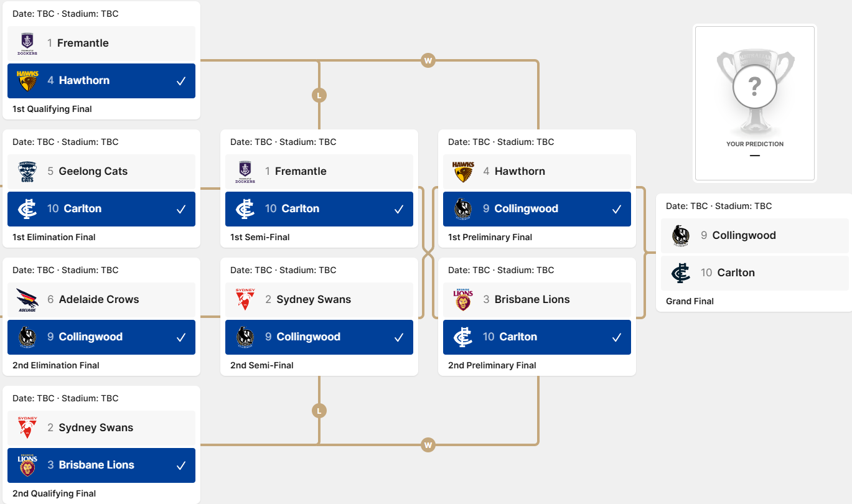Image resolution: width=852 pixels, height=504 pixels.
Task: Select Adelaide Crows in 2nd Elimination Final
Action: click(x=101, y=300)
